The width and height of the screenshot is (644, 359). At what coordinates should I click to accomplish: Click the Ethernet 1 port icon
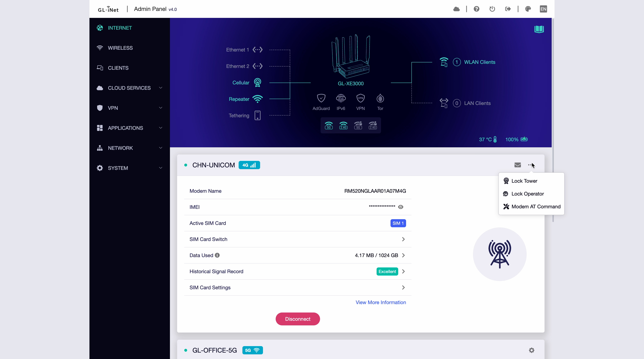(x=257, y=50)
